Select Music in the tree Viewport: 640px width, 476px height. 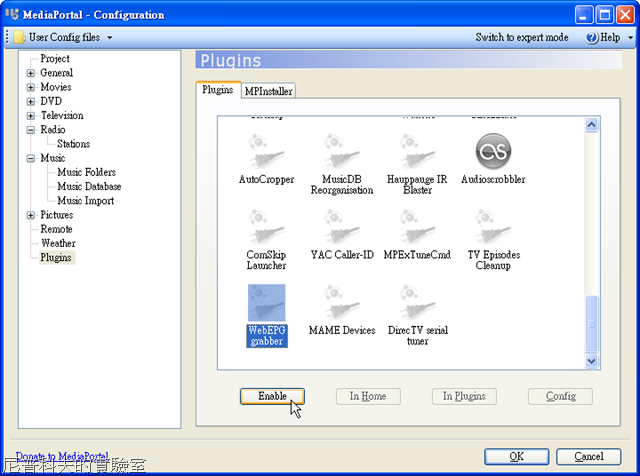click(53, 158)
